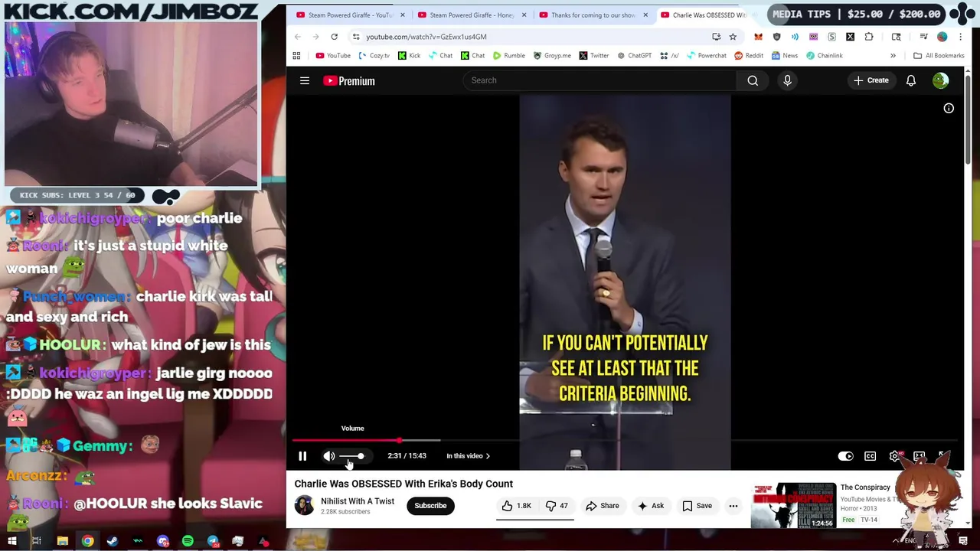
Task: Toggle closed captions CC button
Action: tap(871, 456)
